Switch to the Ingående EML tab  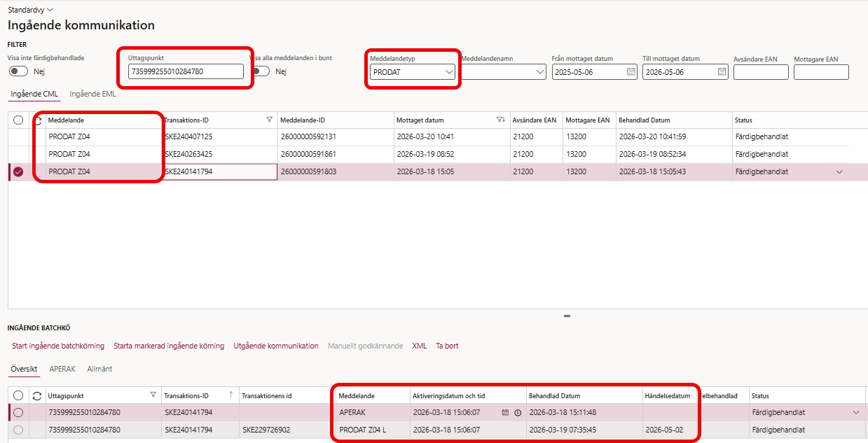pos(93,94)
